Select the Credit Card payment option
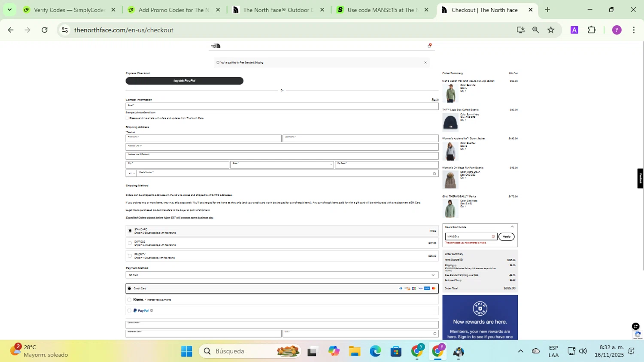This screenshot has width=644, height=362. click(282, 289)
